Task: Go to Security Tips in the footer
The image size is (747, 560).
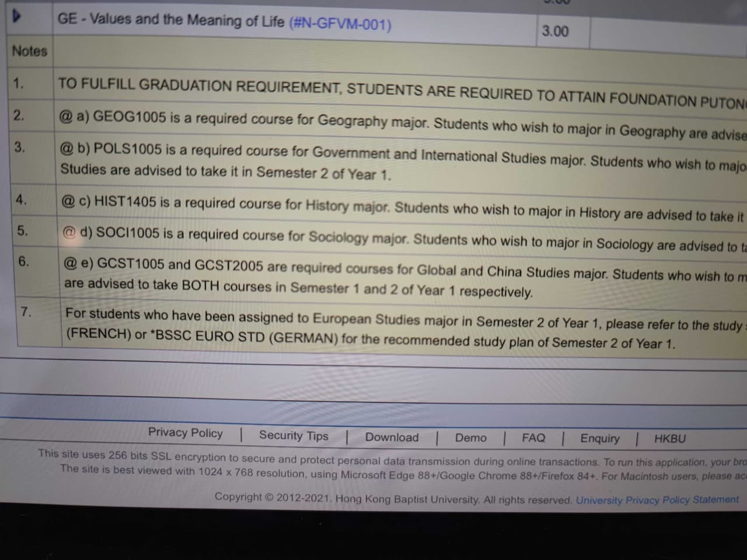Action: (294, 436)
